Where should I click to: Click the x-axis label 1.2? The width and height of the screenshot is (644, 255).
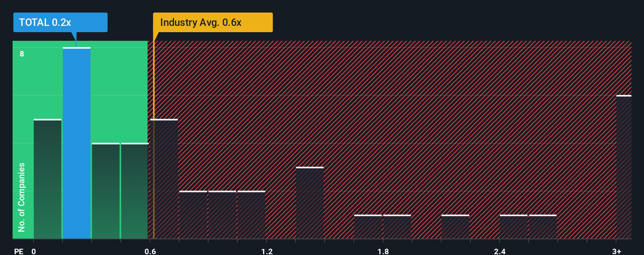coord(267,251)
